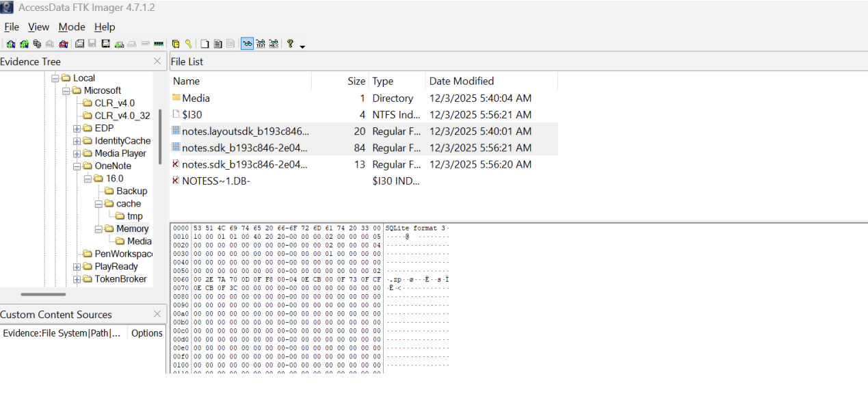Switch to hex view using HEX glasses icon
Viewport: 868px width, 405px height.
(272, 43)
